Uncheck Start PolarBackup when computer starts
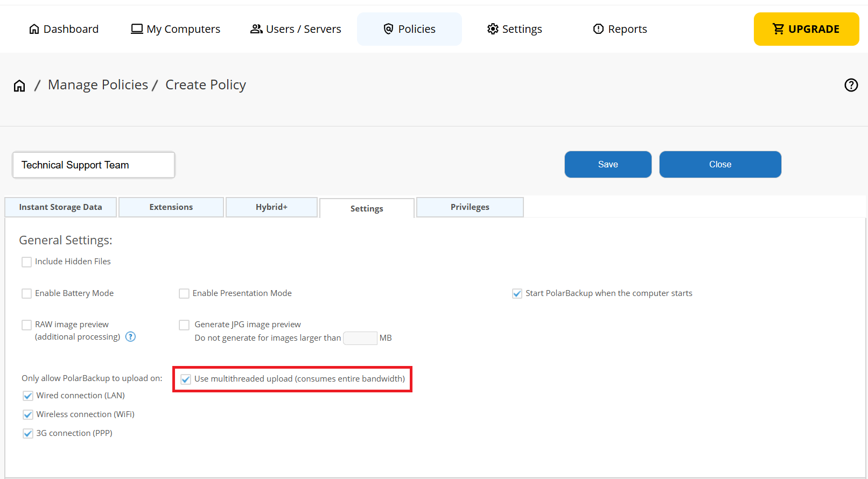The image size is (868, 479). point(517,293)
